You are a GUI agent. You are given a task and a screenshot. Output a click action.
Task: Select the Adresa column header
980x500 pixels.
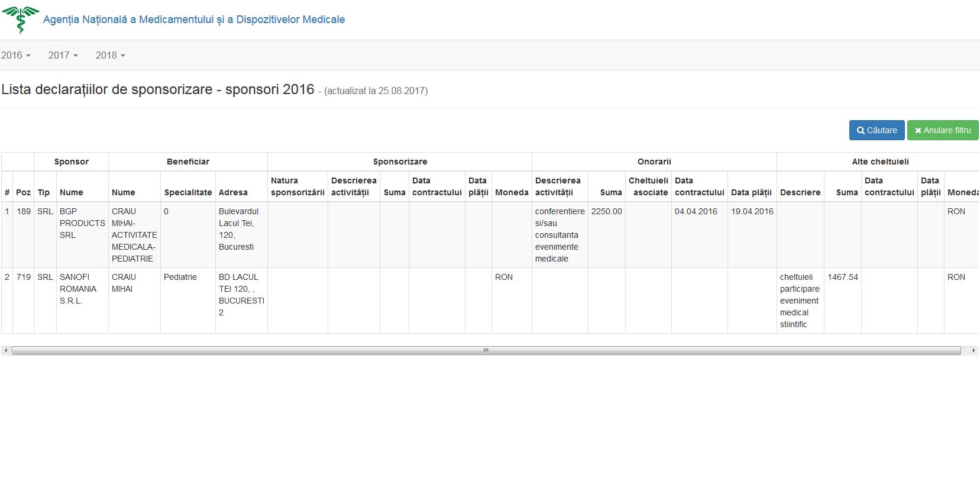[x=233, y=192]
